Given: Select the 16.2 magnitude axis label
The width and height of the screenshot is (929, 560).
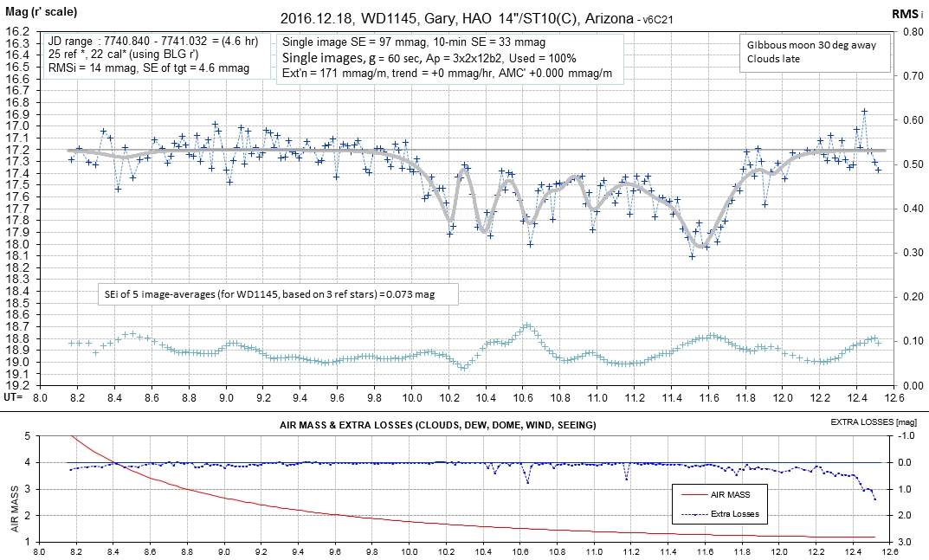Looking at the screenshot, I should 16,31.
